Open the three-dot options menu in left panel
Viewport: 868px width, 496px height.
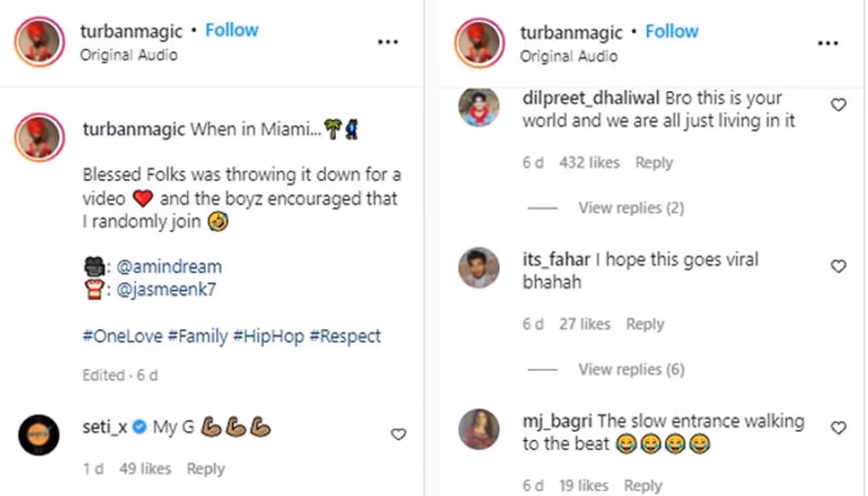coord(388,42)
